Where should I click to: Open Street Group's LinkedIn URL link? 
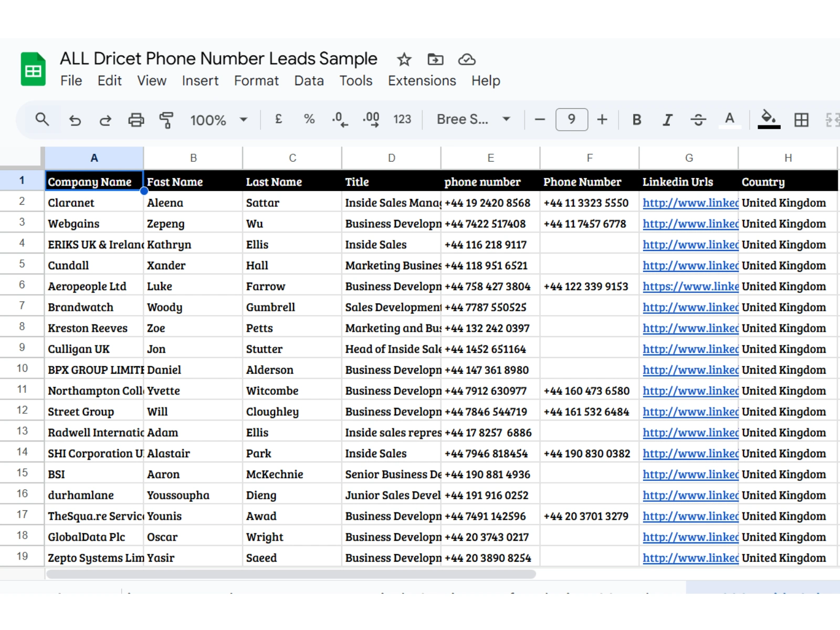(x=690, y=412)
